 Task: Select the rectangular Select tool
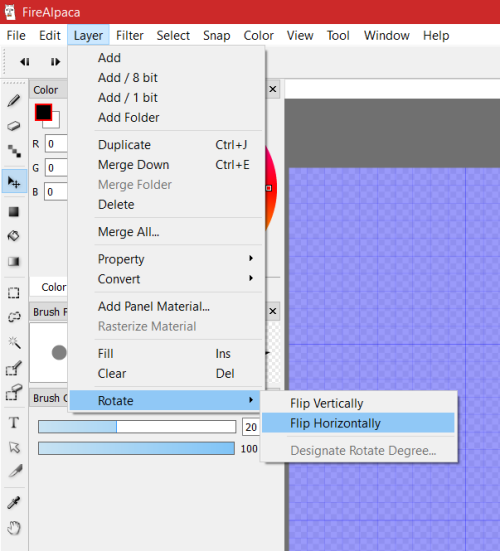point(14,293)
